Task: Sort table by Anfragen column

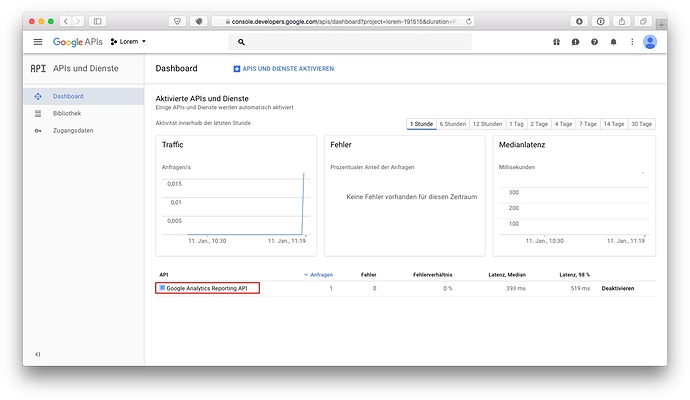Action: click(320, 274)
